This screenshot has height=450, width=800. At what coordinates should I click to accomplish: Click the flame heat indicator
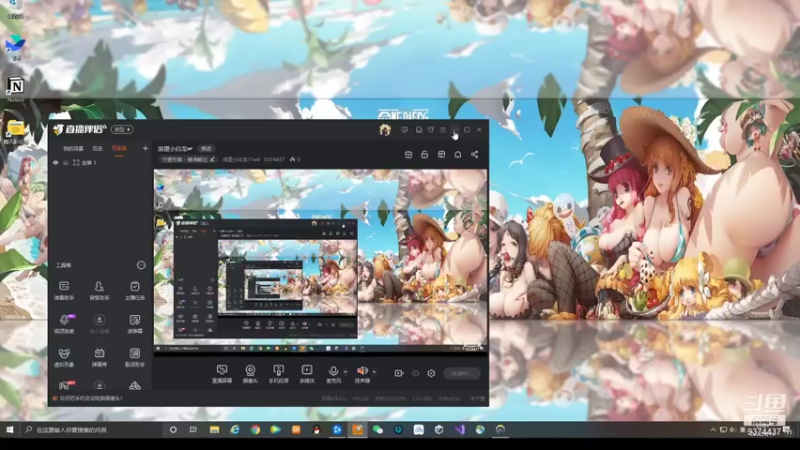click(x=292, y=160)
